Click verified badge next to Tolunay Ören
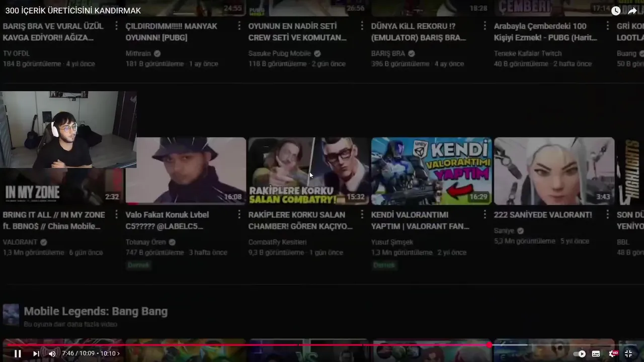The image size is (644, 362). (x=173, y=242)
